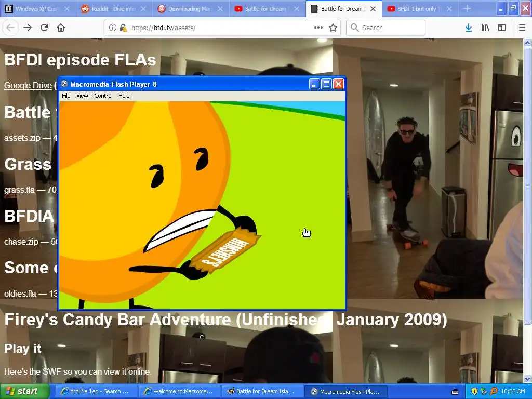This screenshot has height=399, width=532.
Task: Open a new tab with plus
Action: pyautogui.click(x=467, y=8)
